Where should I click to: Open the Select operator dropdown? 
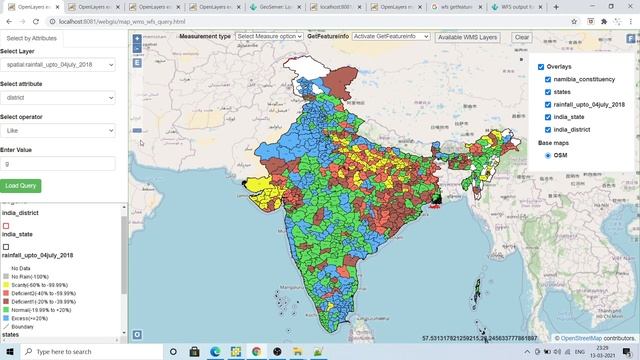58,131
